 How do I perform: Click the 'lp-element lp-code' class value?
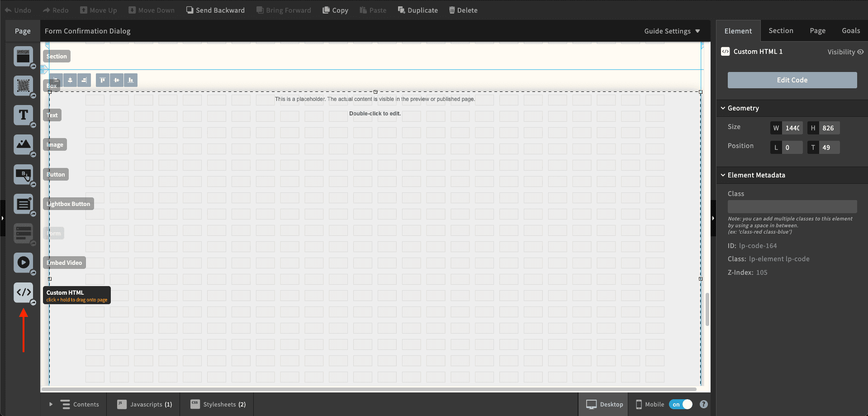779,259
